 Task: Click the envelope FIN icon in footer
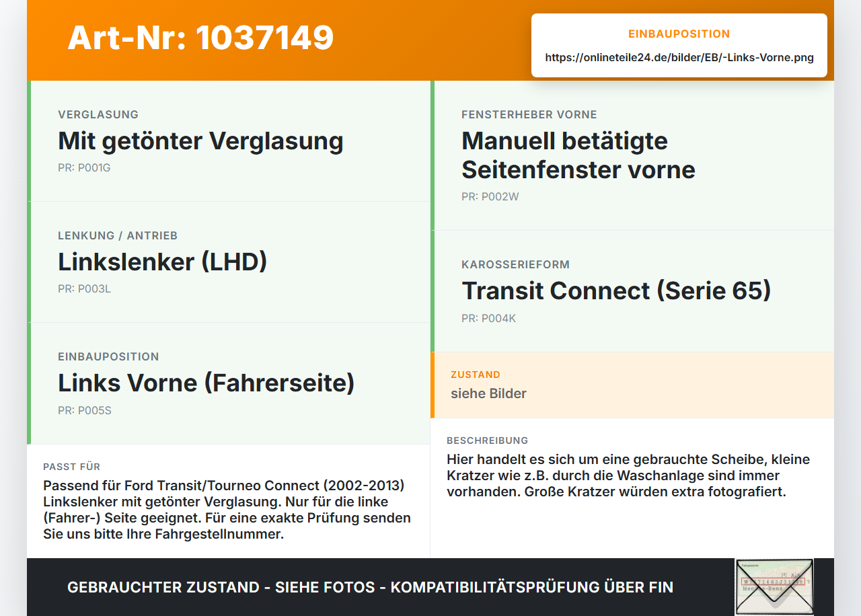tap(774, 586)
